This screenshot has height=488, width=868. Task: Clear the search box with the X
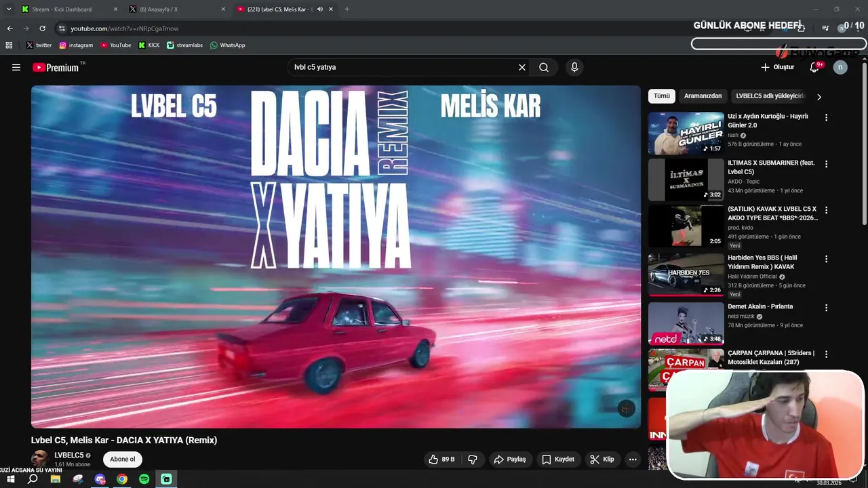click(x=522, y=67)
